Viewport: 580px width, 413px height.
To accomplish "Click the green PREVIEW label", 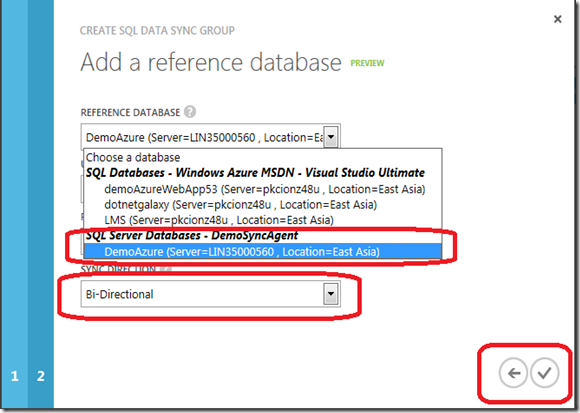I will pyautogui.click(x=367, y=63).
